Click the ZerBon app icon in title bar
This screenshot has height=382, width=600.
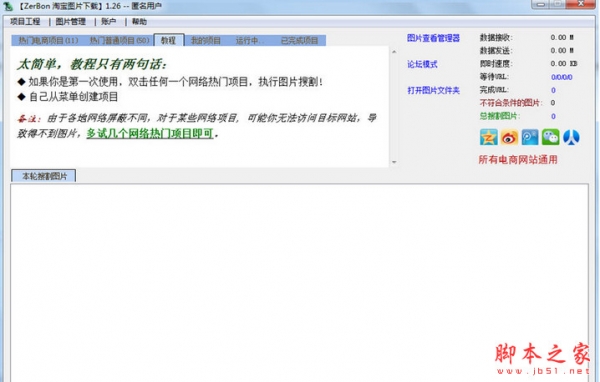8,6
